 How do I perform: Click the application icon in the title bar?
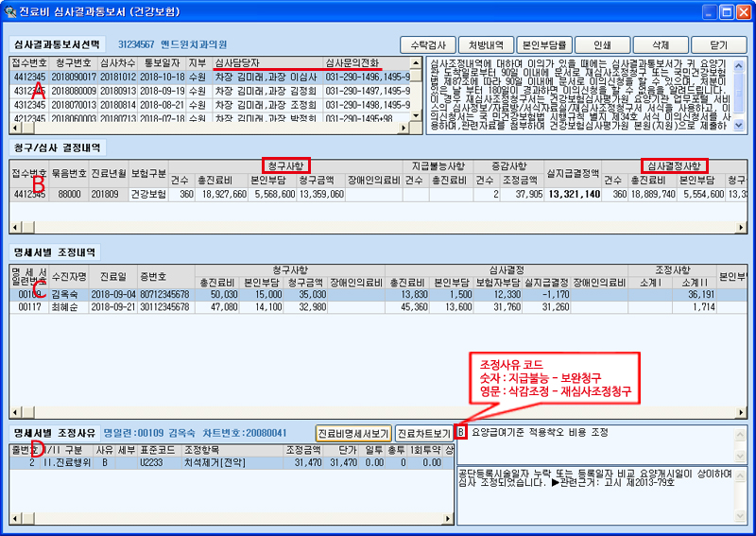point(10,10)
